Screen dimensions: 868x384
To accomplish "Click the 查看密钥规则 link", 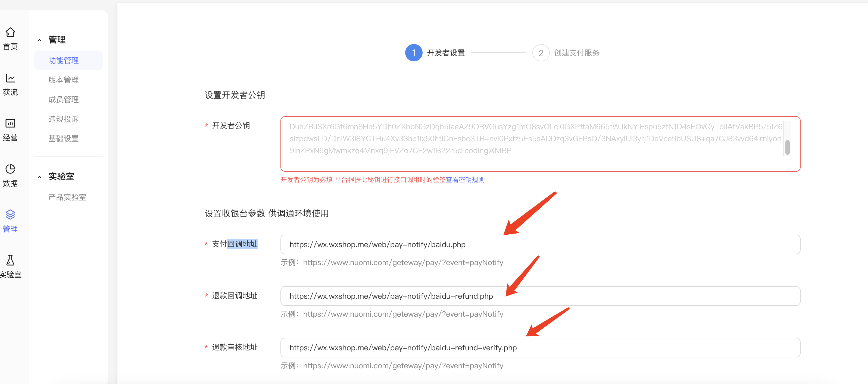I will tap(465, 180).
